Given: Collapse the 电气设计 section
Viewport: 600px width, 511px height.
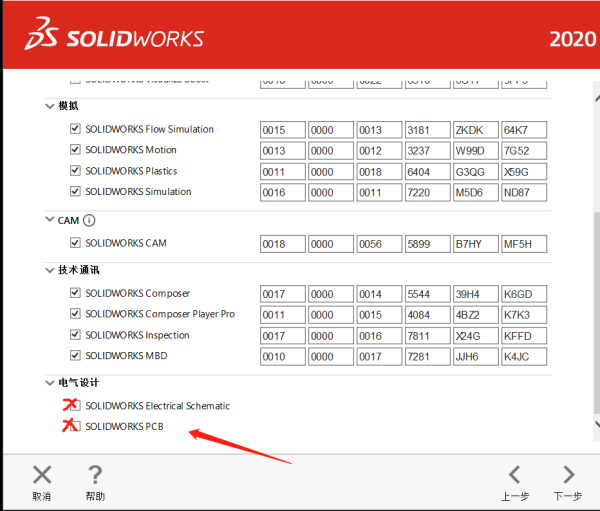Looking at the screenshot, I should point(50,383).
